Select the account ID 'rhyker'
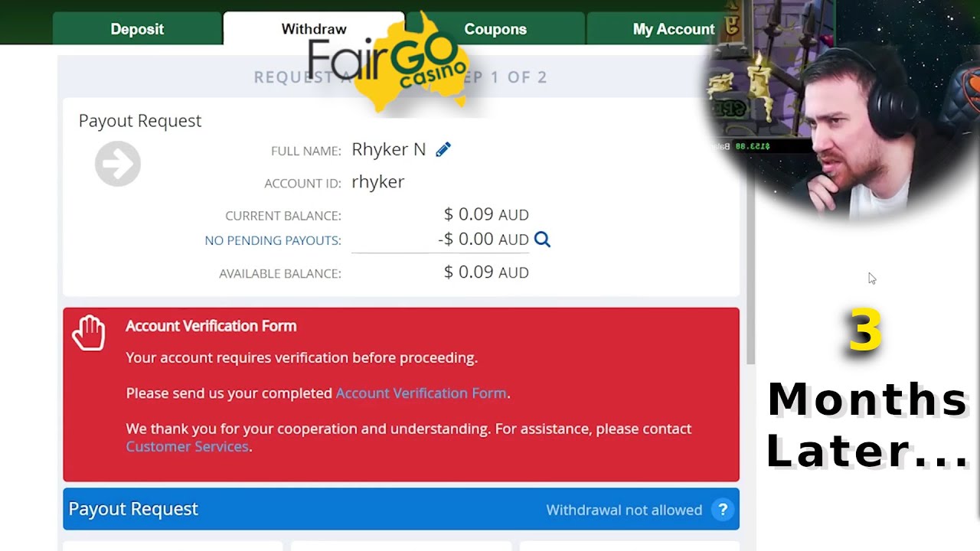This screenshot has width=980, height=551. tap(378, 182)
